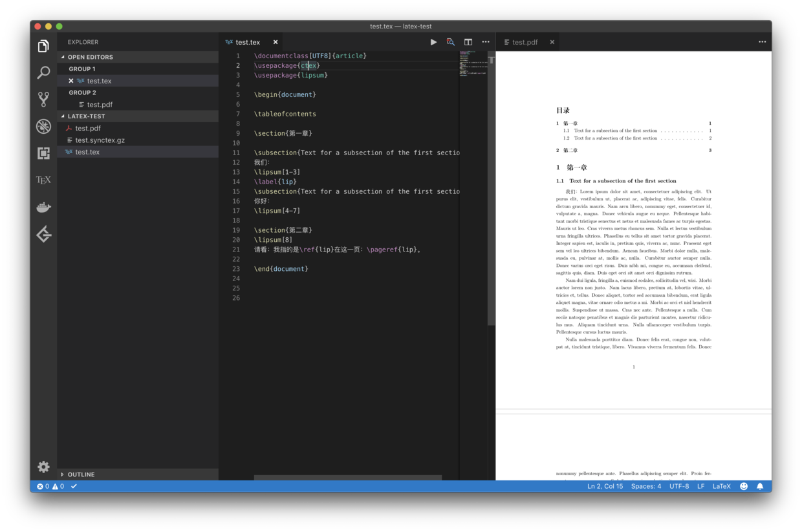Open the View LaTeX PDF icon
802x532 pixels.
click(450, 41)
